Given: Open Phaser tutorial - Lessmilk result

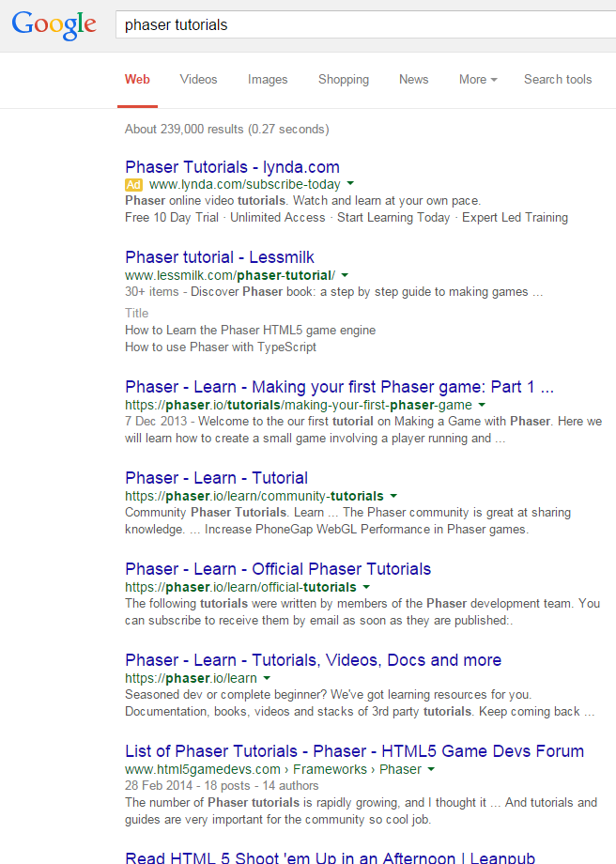Looking at the screenshot, I should point(220,257).
